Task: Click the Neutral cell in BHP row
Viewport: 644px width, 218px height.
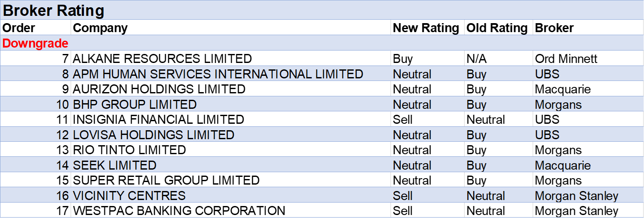Action: tap(412, 105)
